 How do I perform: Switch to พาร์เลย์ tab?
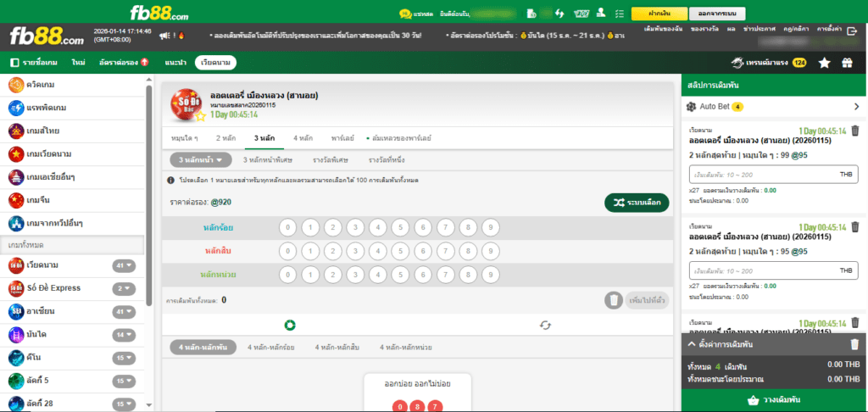coord(342,138)
